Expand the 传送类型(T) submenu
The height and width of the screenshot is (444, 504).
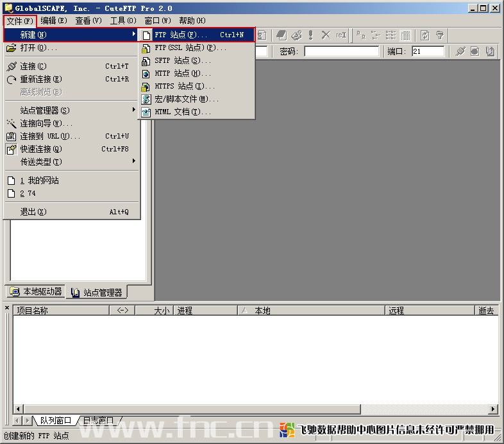coord(71,162)
